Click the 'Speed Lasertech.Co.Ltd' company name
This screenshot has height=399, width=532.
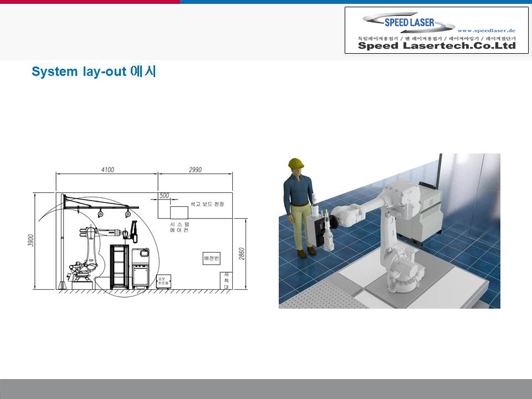click(x=437, y=45)
